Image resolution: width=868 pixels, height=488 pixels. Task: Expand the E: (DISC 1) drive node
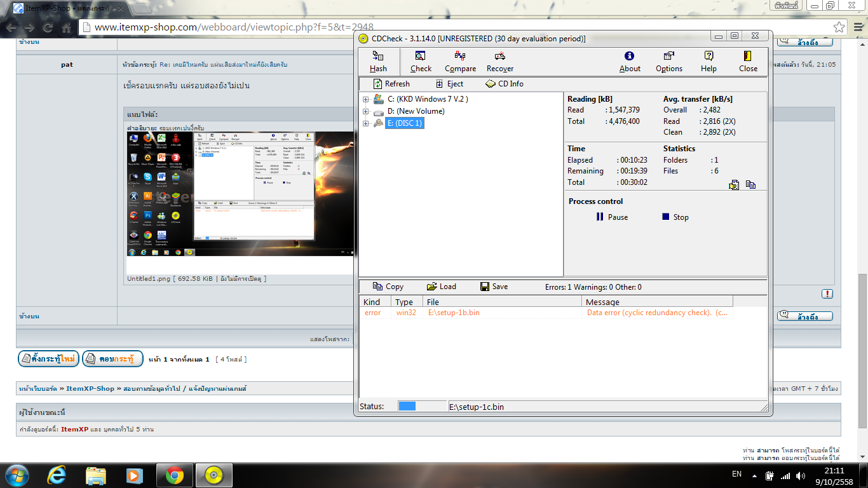(366, 123)
